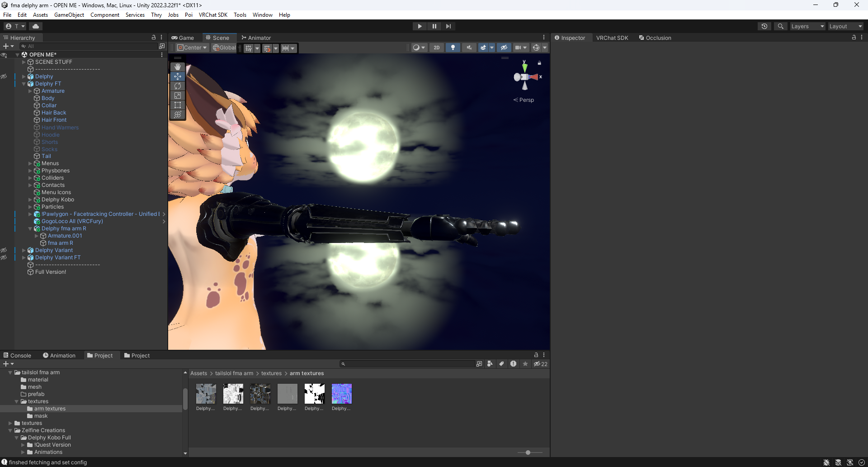
Task: Open Hierarchy panel more options menu
Action: (x=161, y=38)
